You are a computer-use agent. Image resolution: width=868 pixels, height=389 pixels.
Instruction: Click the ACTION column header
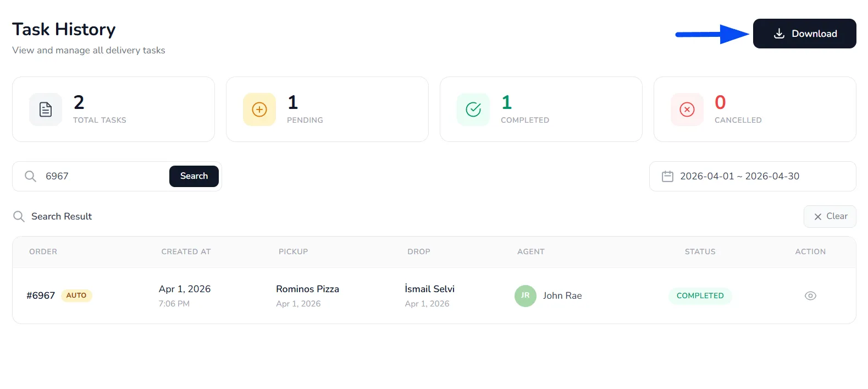(x=810, y=251)
